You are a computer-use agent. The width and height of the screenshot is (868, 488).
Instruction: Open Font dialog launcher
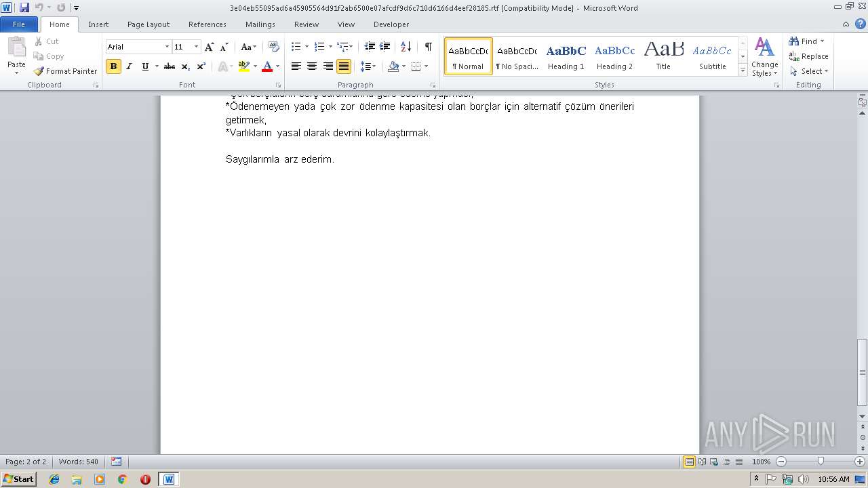pyautogui.click(x=279, y=85)
